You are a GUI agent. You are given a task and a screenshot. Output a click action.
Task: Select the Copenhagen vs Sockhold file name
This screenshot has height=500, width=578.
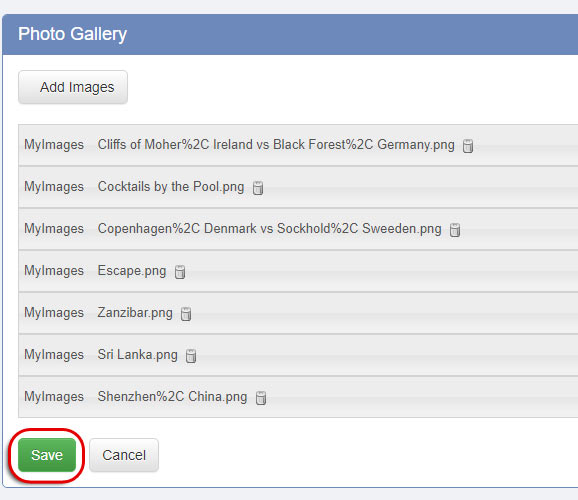click(x=269, y=229)
